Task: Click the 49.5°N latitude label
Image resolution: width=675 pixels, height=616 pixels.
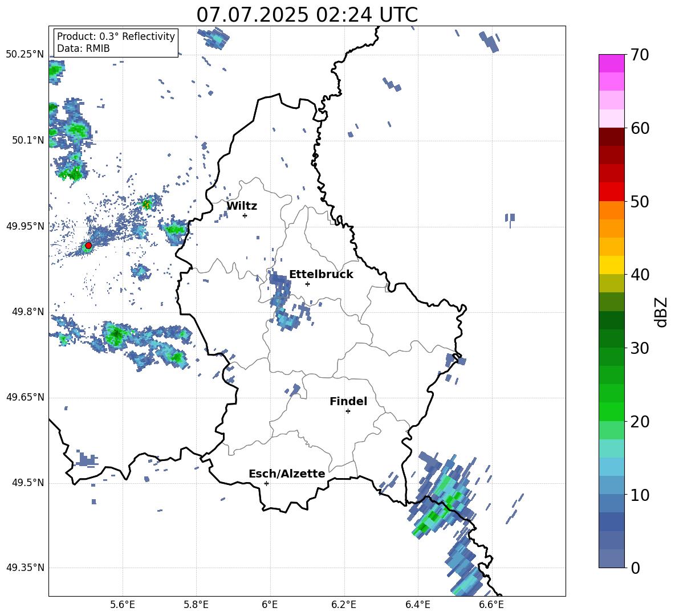Action: [x=28, y=483]
